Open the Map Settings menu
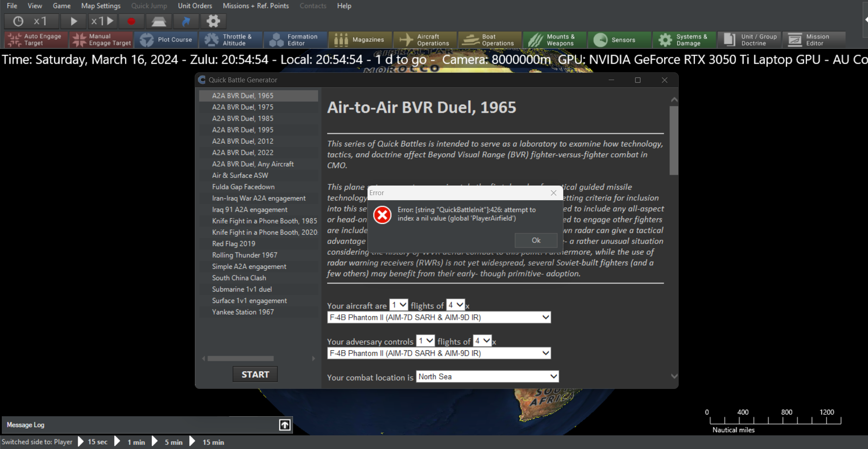The width and height of the screenshot is (868, 449). pos(101,6)
